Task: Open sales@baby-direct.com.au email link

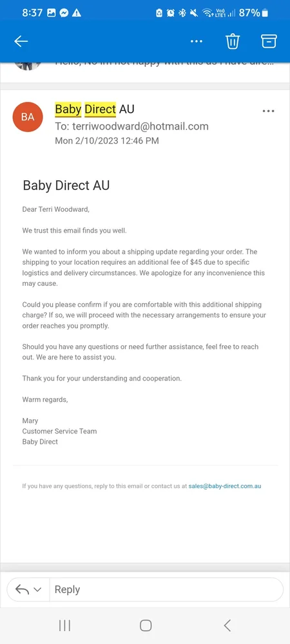Action: point(225,486)
